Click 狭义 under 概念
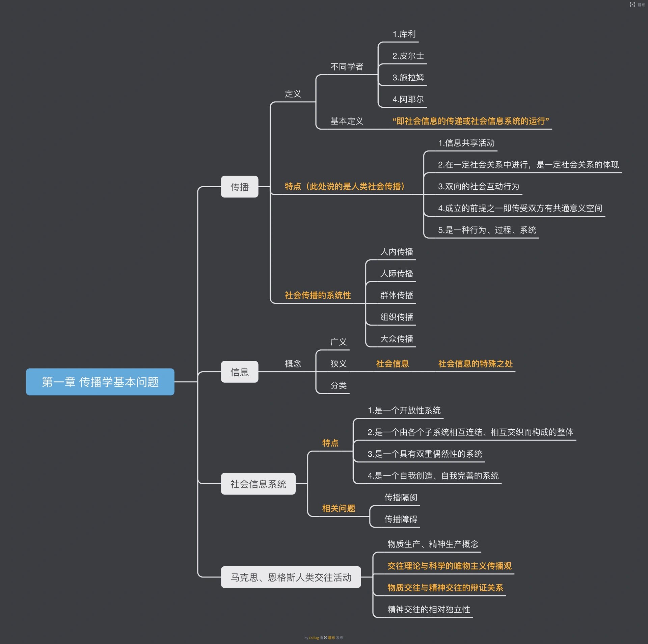The width and height of the screenshot is (648, 644). pos(339,364)
